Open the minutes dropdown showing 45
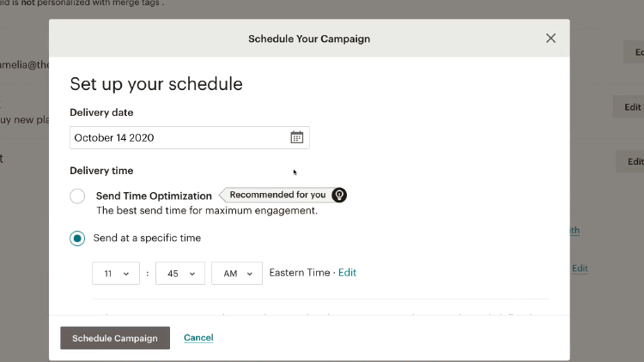 coord(180,274)
